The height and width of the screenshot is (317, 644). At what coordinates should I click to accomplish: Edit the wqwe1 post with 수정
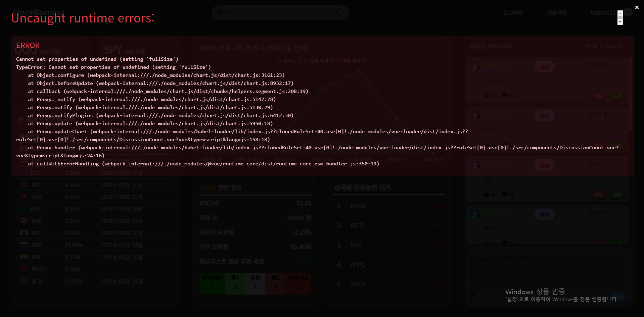(617, 97)
